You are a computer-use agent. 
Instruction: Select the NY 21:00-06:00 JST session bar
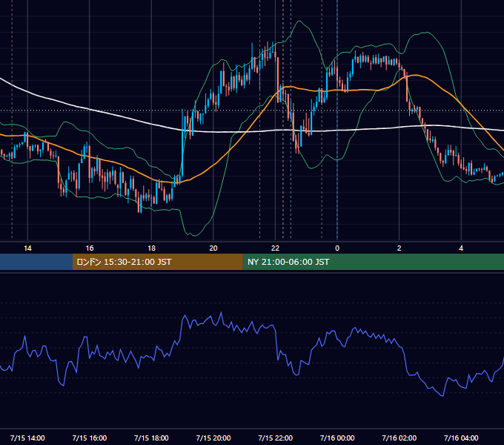click(373, 262)
